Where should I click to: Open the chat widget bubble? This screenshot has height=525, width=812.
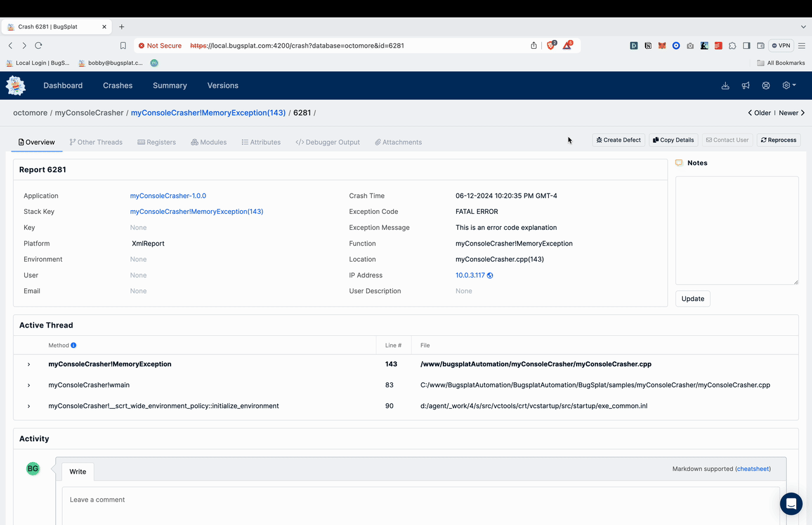coord(790,503)
